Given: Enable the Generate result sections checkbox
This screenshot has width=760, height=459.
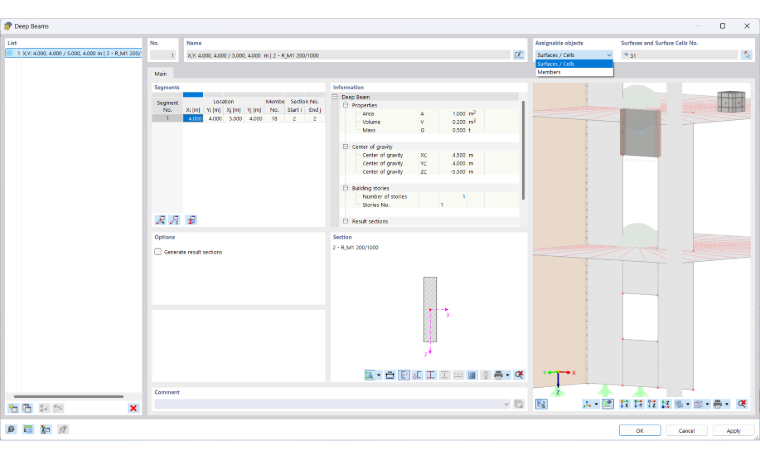Looking at the screenshot, I should coord(158,252).
